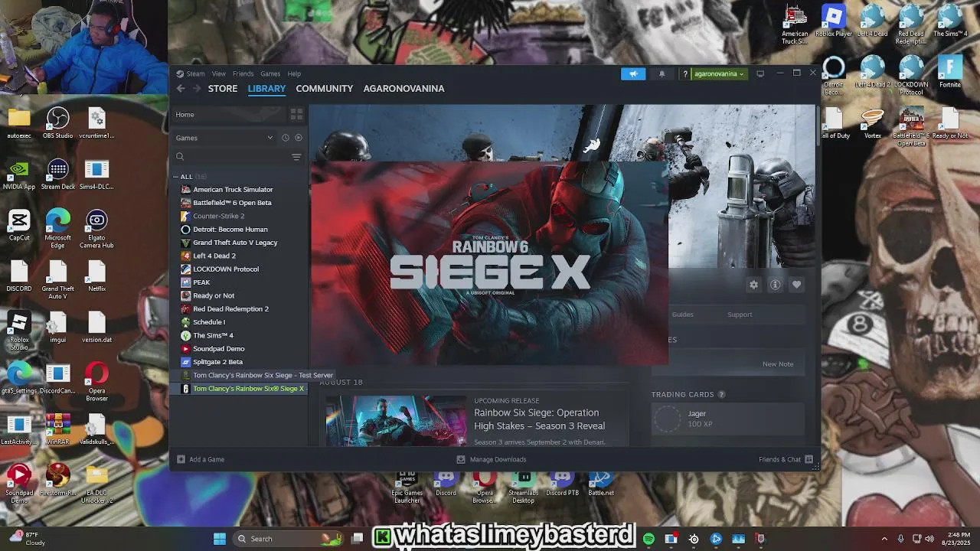Open game settings gear icon

pos(754,285)
